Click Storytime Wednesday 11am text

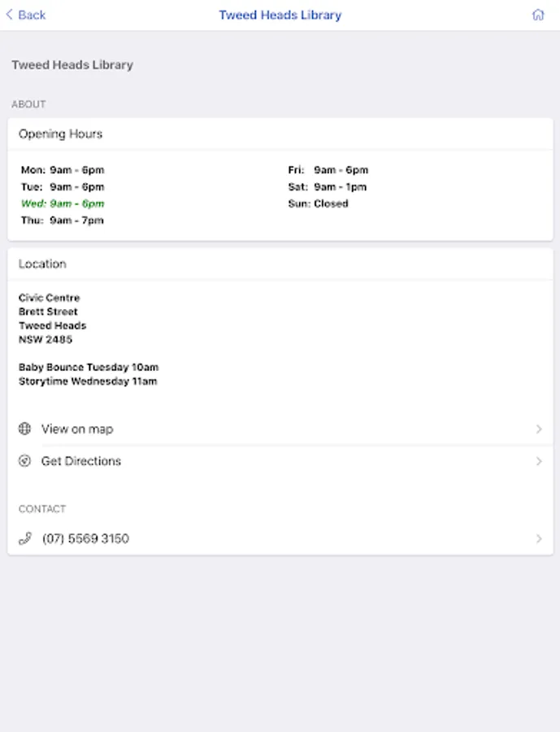88,381
